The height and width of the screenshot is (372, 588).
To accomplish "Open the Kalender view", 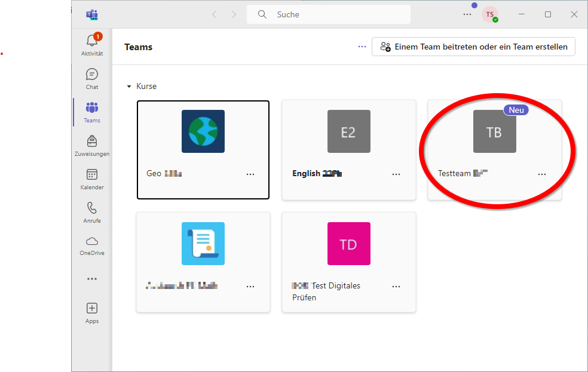I will [x=92, y=179].
